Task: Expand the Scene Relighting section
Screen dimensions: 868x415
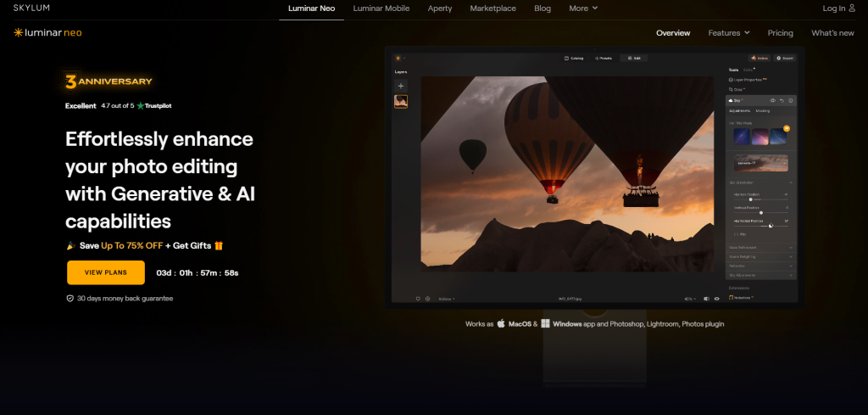Action: pyautogui.click(x=761, y=257)
